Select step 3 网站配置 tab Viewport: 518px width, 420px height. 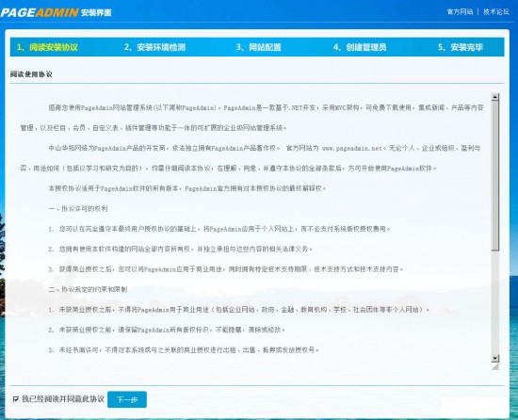pos(258,47)
